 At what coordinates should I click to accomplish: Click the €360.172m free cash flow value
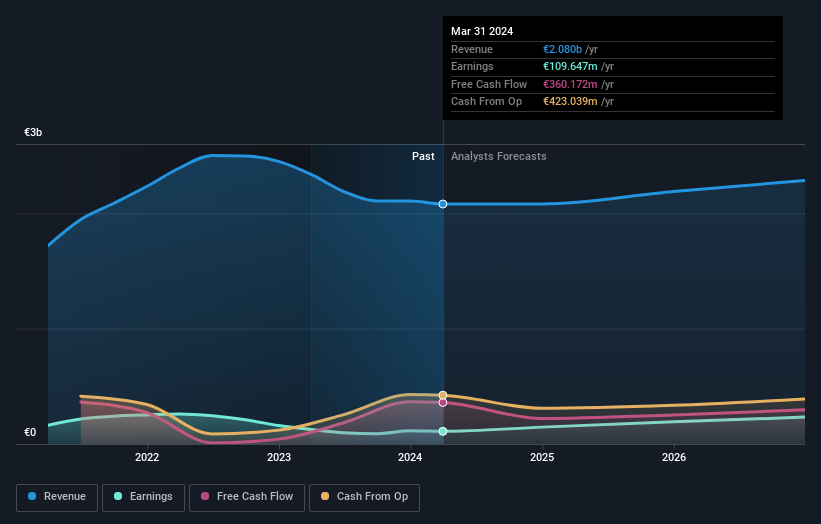570,84
